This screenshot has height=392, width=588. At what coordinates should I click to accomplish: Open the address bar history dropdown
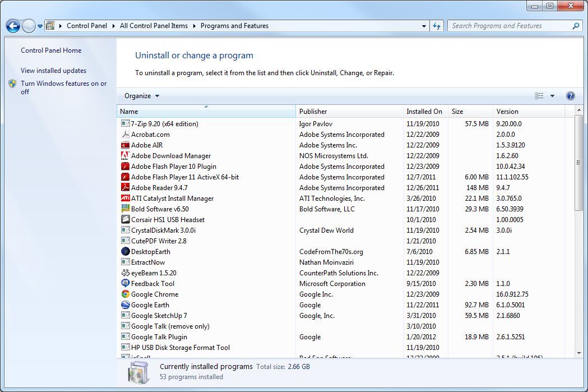click(424, 26)
